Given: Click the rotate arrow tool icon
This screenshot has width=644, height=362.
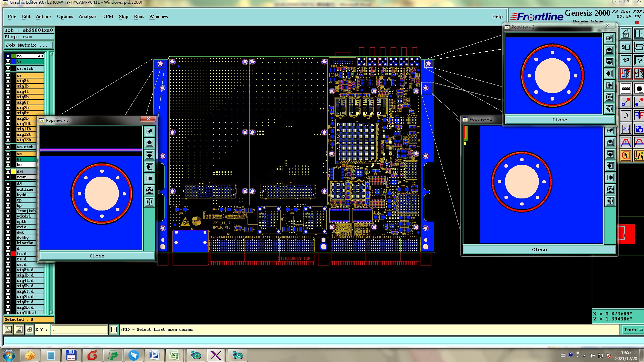Looking at the screenshot, I should (x=626, y=116).
